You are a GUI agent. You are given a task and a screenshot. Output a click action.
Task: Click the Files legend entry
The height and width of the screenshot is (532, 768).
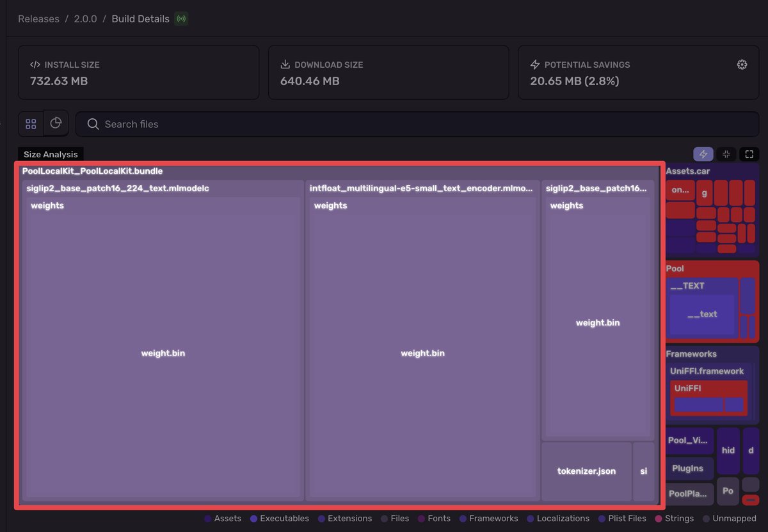coord(395,519)
